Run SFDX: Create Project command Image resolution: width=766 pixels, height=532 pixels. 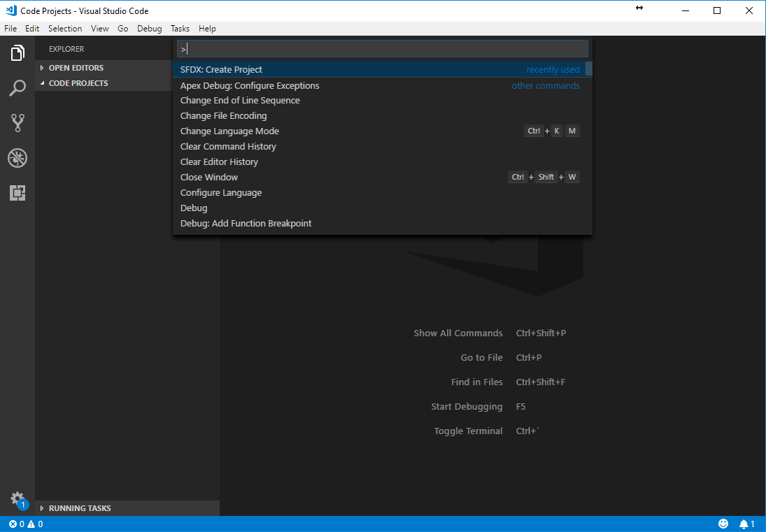(383, 70)
